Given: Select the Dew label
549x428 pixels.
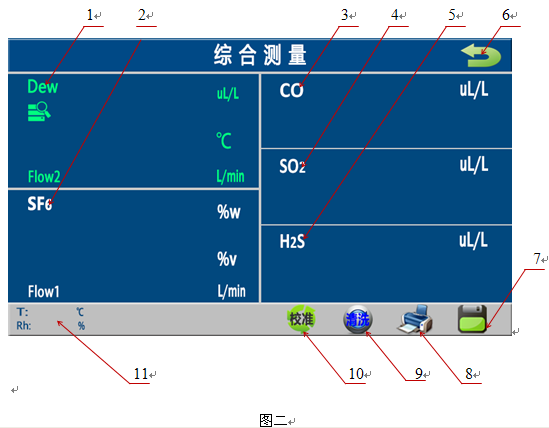Looking at the screenshot, I should click(43, 87).
